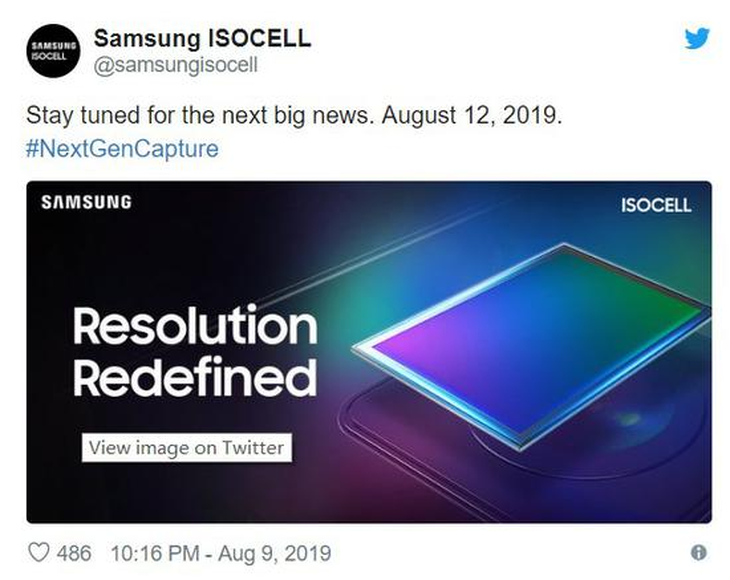This screenshot has height=580, width=730.
Task: Like the tweet with the heart icon
Action: [x=39, y=553]
